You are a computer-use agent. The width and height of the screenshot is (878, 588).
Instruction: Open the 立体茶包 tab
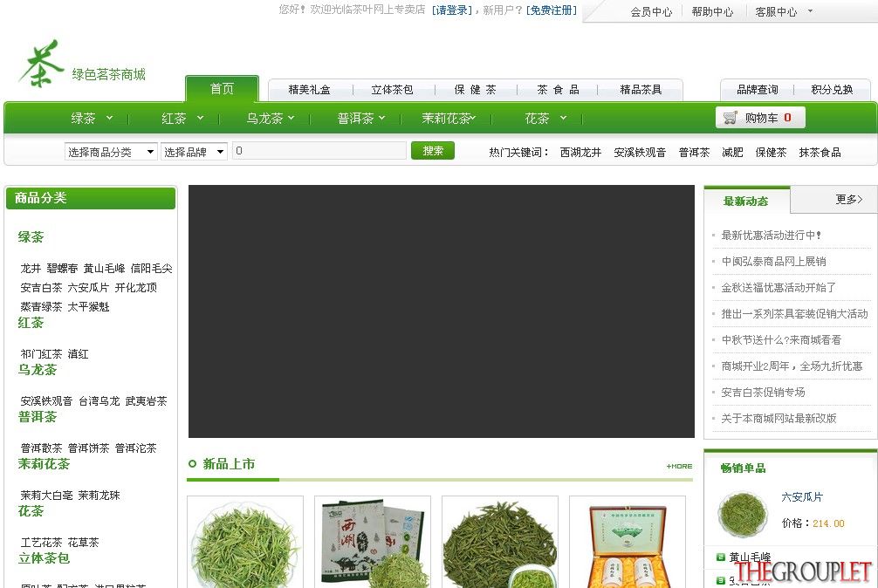pos(392,90)
